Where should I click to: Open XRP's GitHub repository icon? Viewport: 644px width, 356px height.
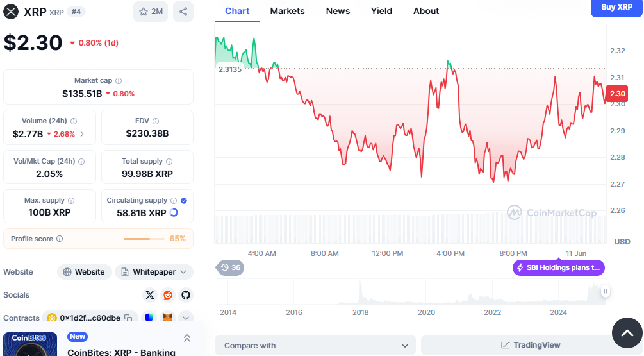click(x=186, y=295)
